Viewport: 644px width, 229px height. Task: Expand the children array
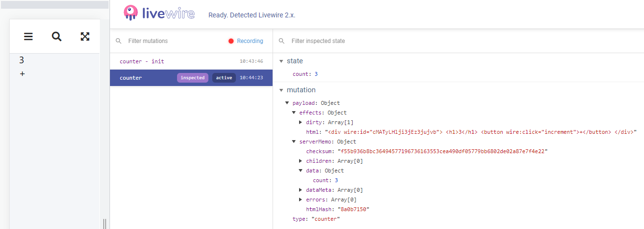pos(301,161)
